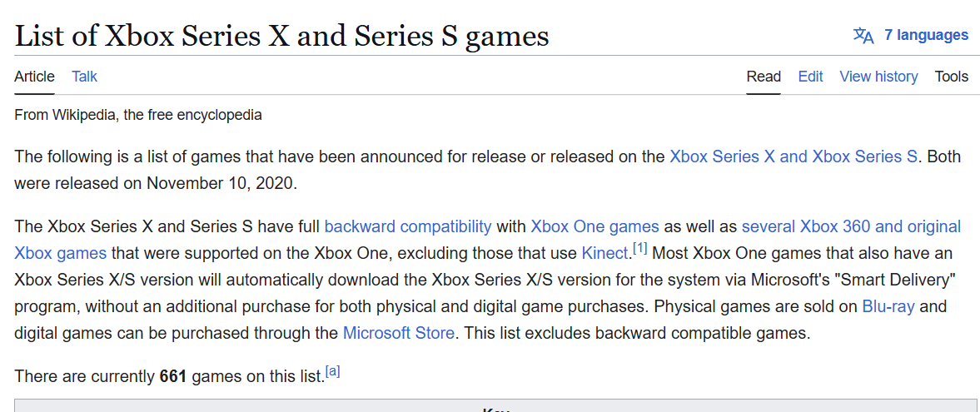Open the Edit tab
Screen dimensions: 980x412
coord(811,77)
